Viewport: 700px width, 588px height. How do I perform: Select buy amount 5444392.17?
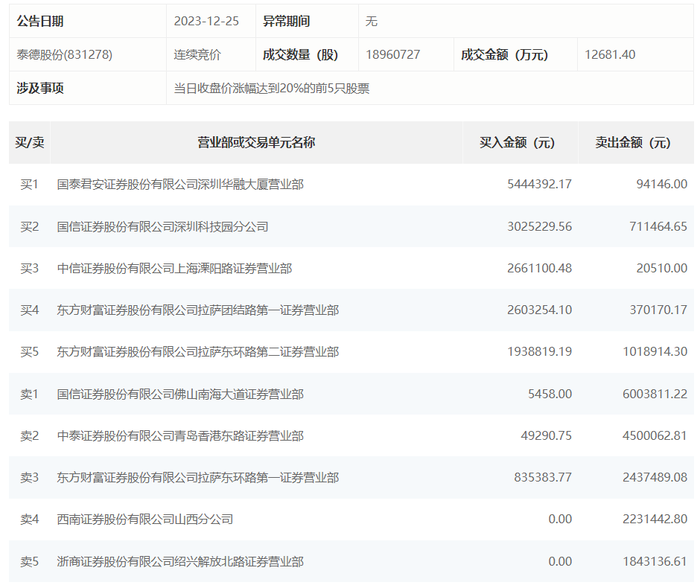tap(539, 184)
